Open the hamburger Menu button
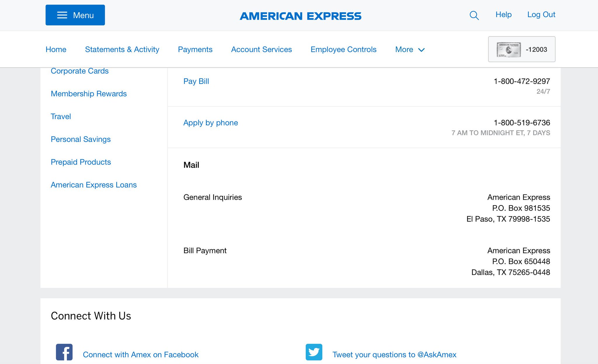The image size is (598, 364). tap(75, 15)
